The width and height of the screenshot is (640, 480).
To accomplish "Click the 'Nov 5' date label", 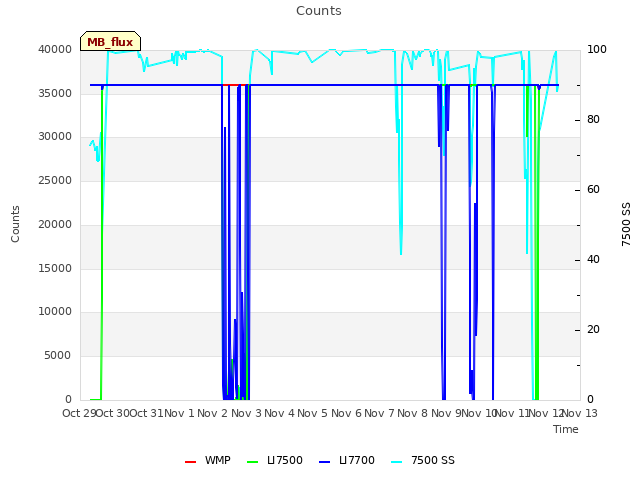I will 313,413.
